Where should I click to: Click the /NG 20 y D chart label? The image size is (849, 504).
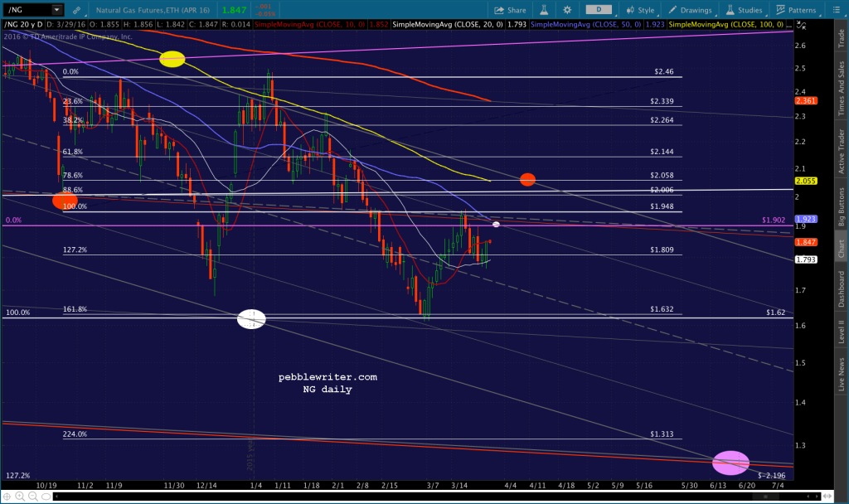pyautogui.click(x=23, y=25)
